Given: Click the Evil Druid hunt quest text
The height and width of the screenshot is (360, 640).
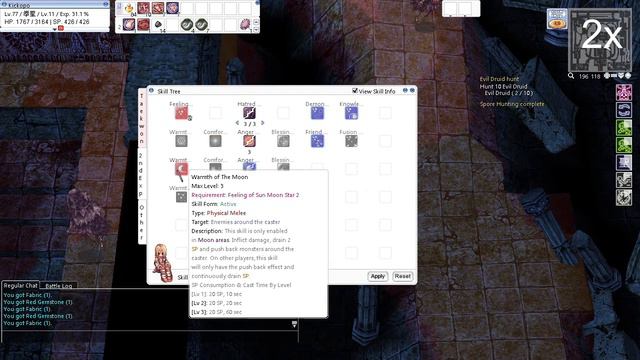Looking at the screenshot, I should (499, 79).
